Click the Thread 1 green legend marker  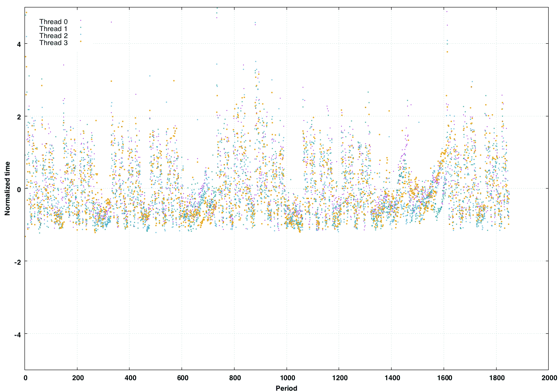click(81, 28)
